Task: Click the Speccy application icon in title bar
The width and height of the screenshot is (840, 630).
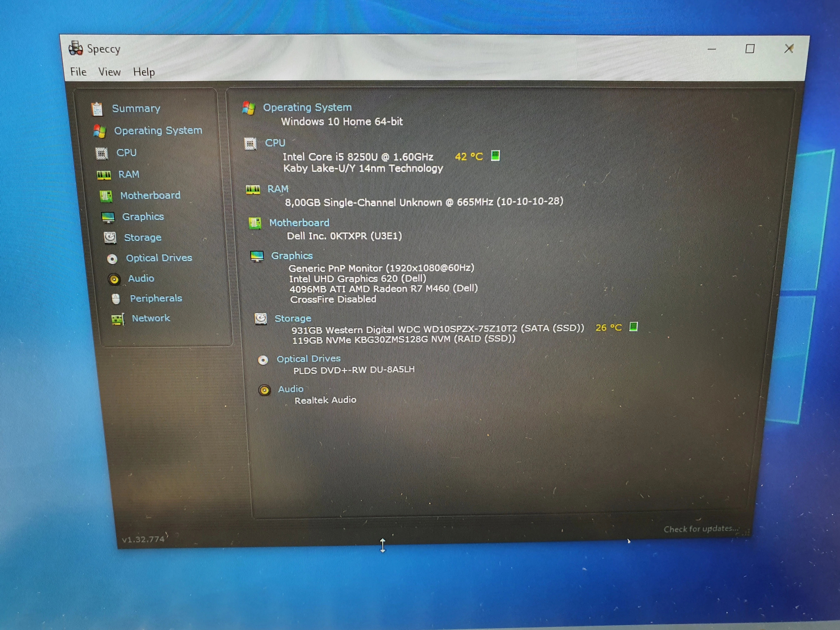Action: 76,48
